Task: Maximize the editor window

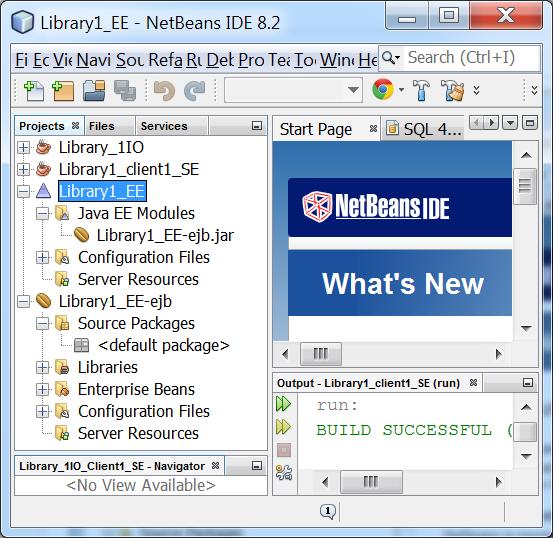Action: (530, 123)
